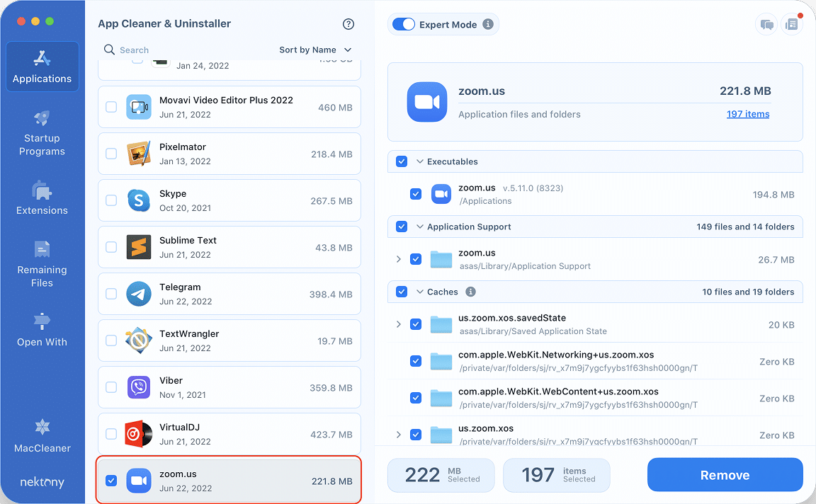Uncheck zoom.us executable in /Applications
This screenshot has width=816, height=504.
point(416,194)
